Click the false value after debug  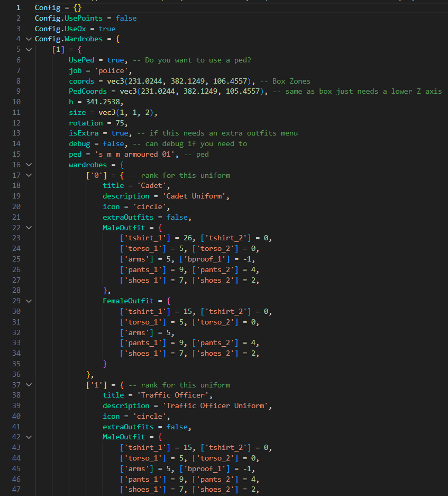[113, 143]
